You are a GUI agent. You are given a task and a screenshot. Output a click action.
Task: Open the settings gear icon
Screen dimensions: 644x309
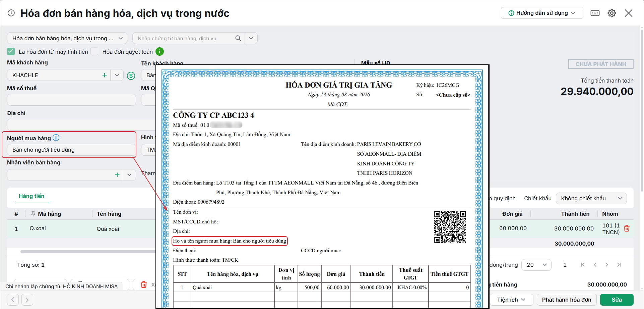click(x=612, y=13)
